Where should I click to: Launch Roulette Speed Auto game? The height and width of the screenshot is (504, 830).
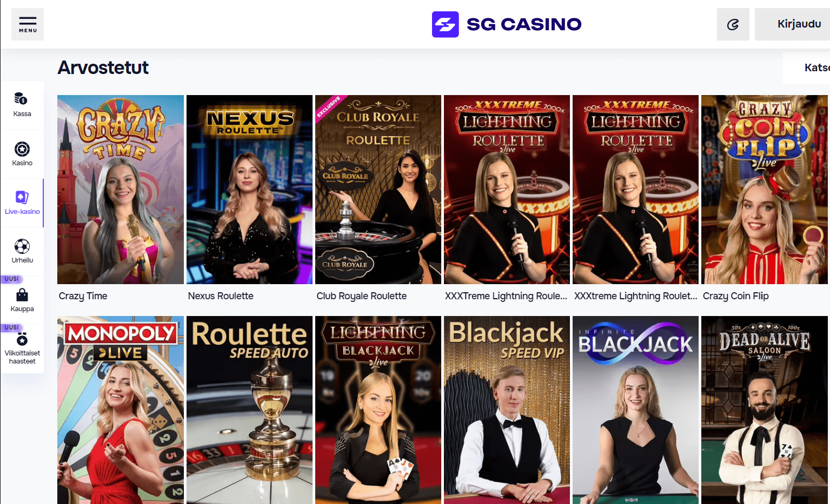tap(249, 410)
